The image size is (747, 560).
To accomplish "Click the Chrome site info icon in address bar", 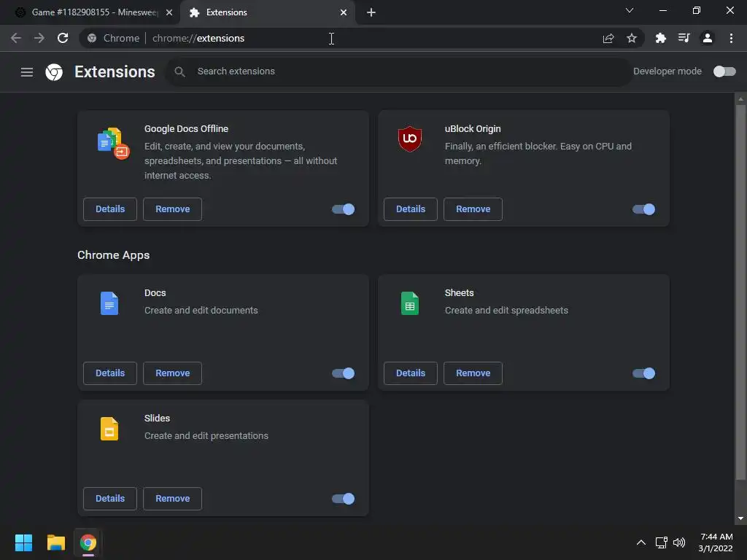I will tap(92, 38).
